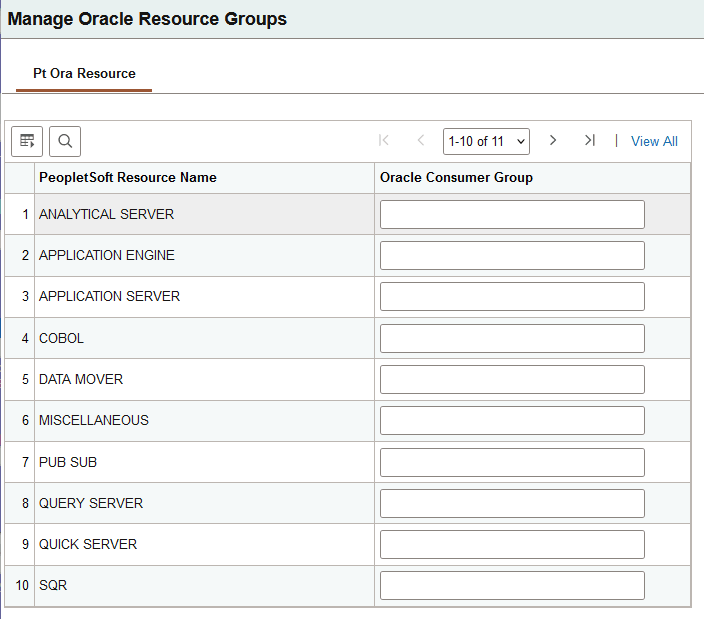
Task: Focus consumer group field for MISCELLANEOUS
Action: 512,420
